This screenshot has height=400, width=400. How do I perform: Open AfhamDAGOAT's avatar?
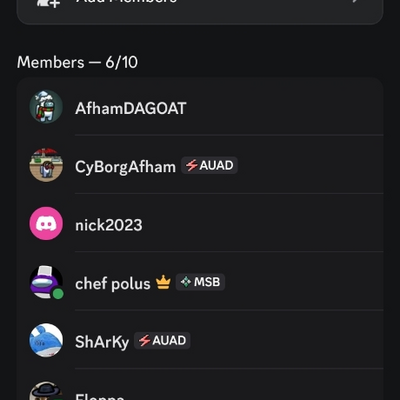46,107
